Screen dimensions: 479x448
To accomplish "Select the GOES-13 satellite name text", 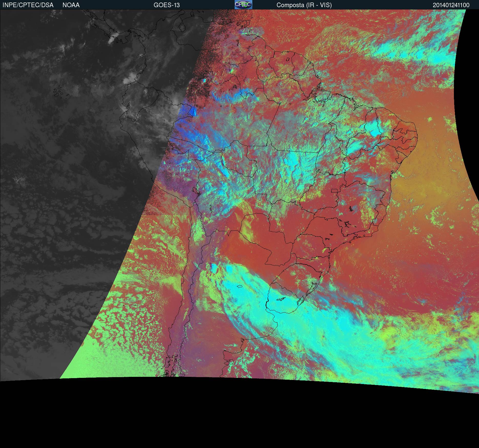I will [x=166, y=5].
